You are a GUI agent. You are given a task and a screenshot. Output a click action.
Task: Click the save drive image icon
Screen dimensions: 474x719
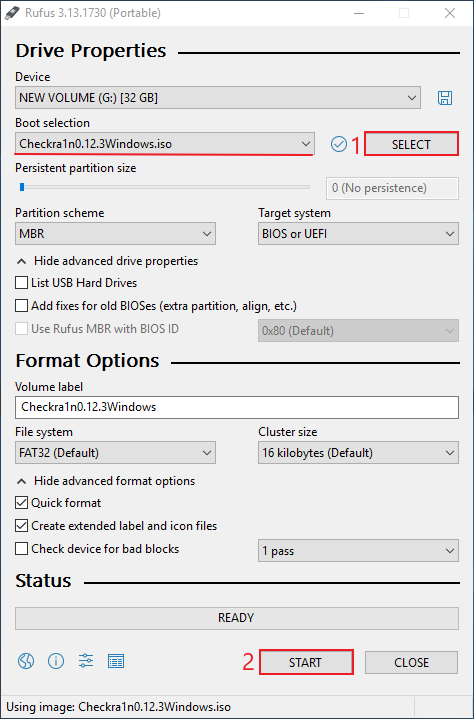tap(445, 98)
